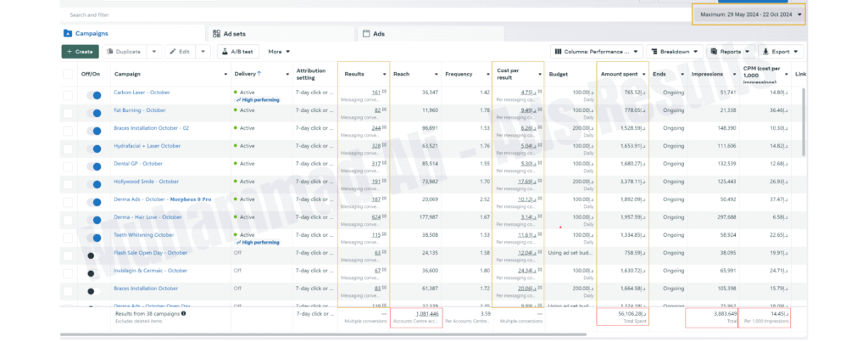
Task: Click the Ads tab icon
Action: 366,34
